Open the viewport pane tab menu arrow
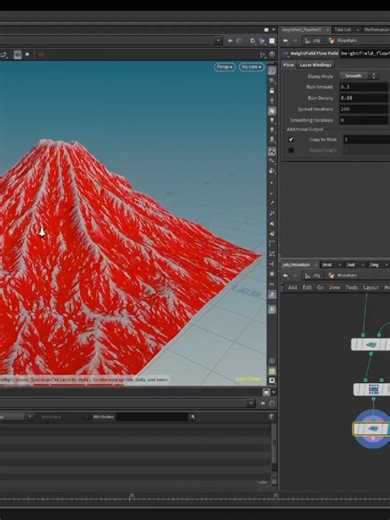The width and height of the screenshot is (390, 520). coord(273,30)
